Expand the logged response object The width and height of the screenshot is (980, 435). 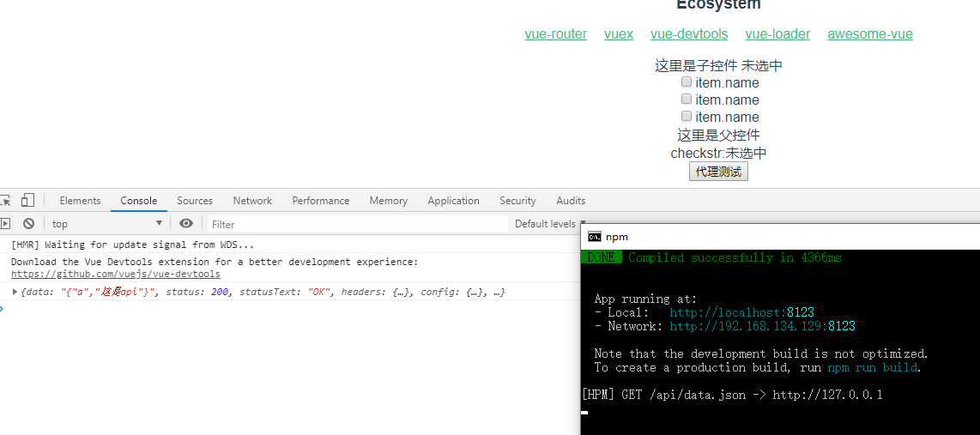pyautogui.click(x=15, y=293)
